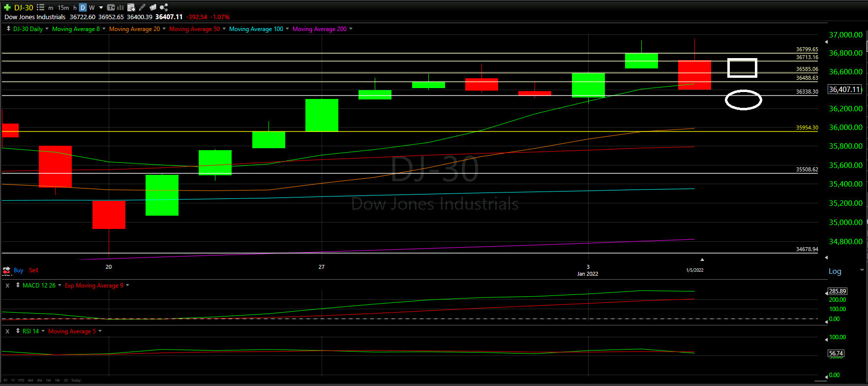Viewport: 868px width, 386px height.
Task: Click the 34678.94 level label
Action: pyautogui.click(x=807, y=249)
